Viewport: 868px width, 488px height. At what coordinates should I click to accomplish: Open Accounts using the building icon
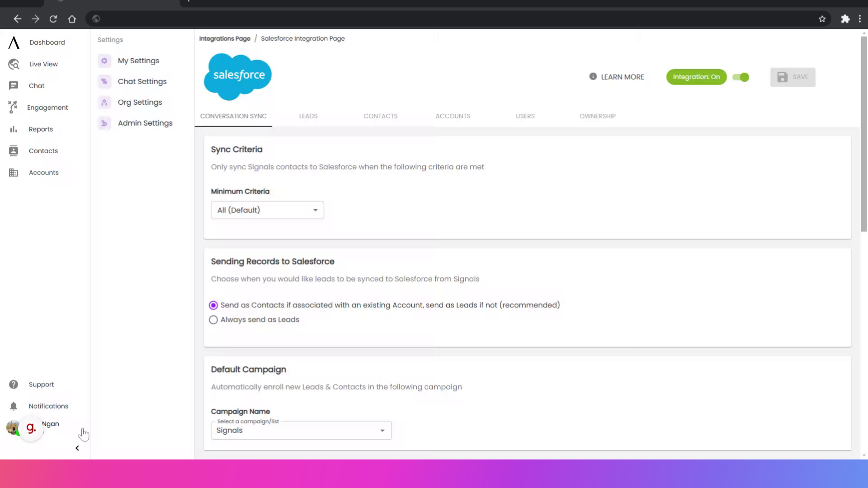tap(14, 172)
